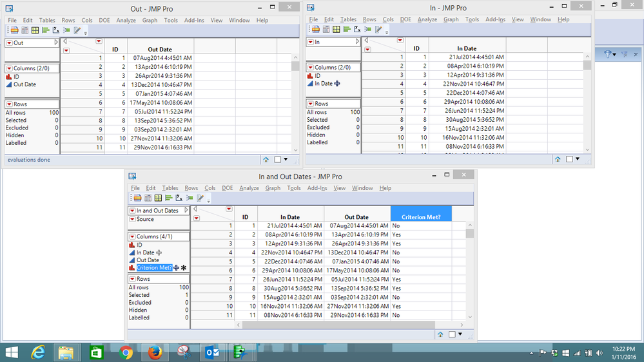The image size is (644, 362).
Task: Select In Date column header in In window
Action: 467,45
